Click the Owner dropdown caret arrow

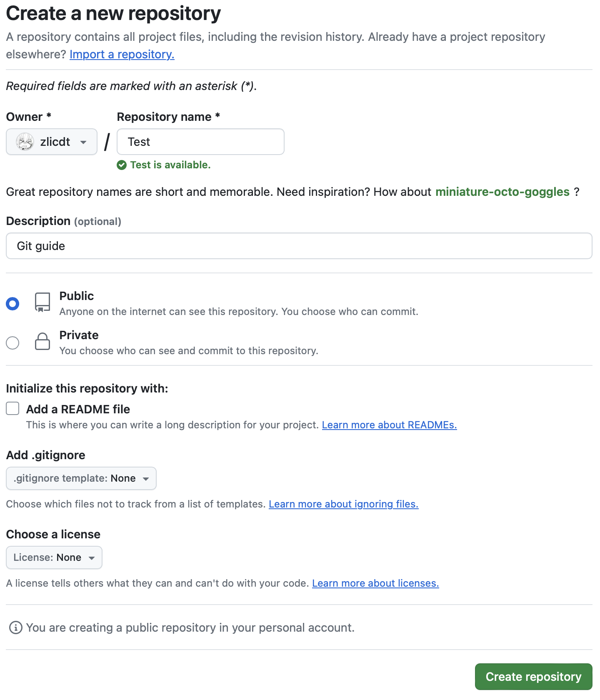pyautogui.click(x=83, y=142)
